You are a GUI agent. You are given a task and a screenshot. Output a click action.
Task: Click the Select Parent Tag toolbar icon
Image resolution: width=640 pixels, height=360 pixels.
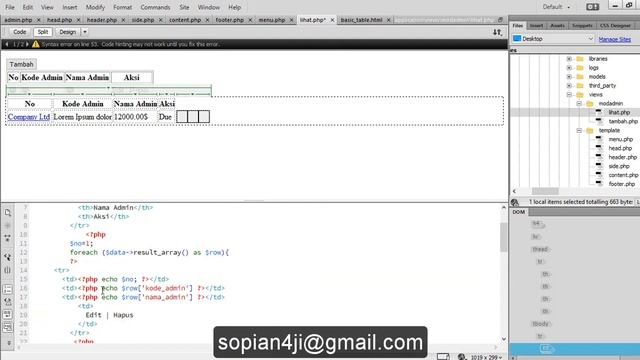7,257
